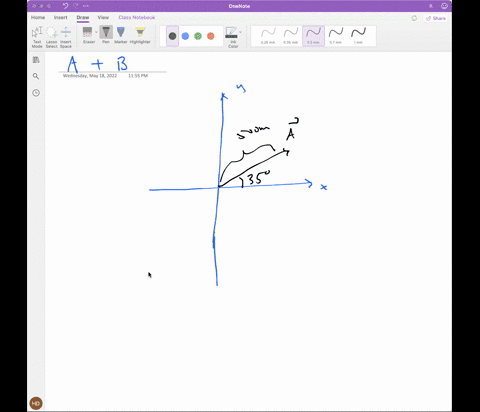480x412 pixels.
Task: Open the Insert ribbon tab
Action: tap(61, 17)
